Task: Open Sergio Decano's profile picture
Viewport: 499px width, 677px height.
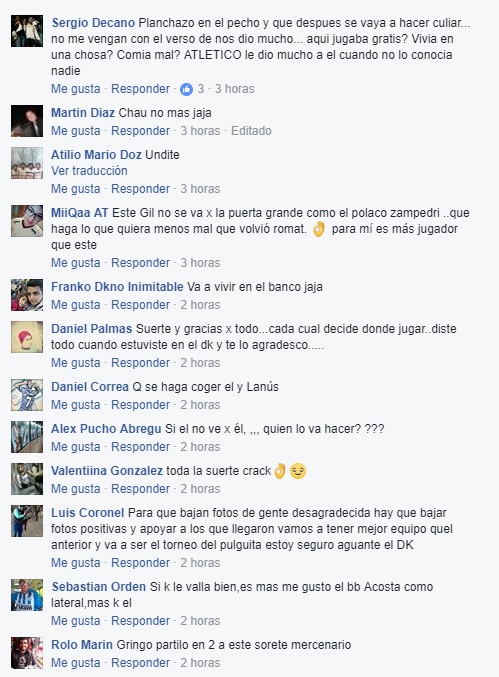Action: click(x=27, y=31)
